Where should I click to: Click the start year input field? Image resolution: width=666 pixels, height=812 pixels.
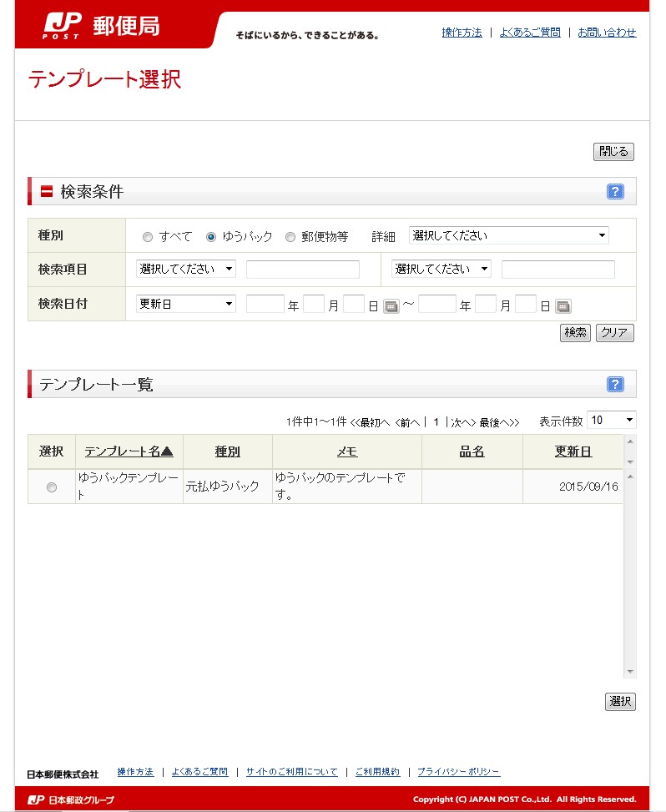tap(265, 305)
